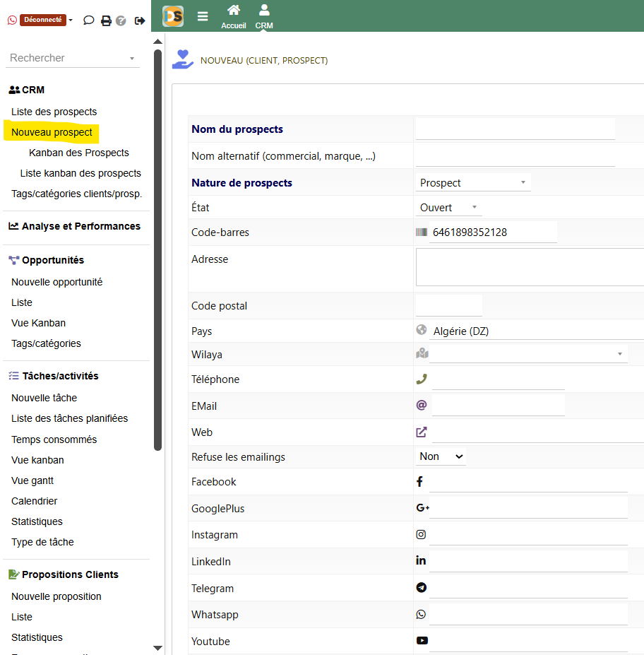
Task: Click the print icon in top bar
Action: tap(106, 20)
